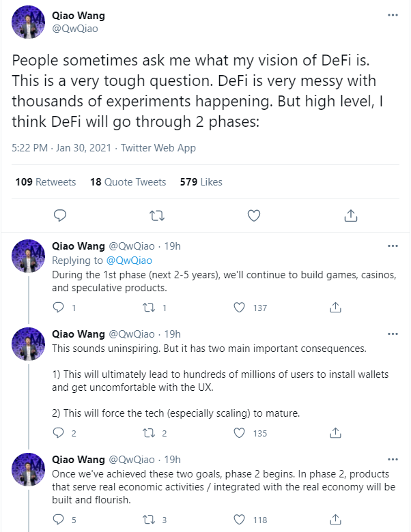This screenshot has height=532, width=411.
Task: Open Qiao Wang's profile picture on main tweet
Action: [29, 22]
